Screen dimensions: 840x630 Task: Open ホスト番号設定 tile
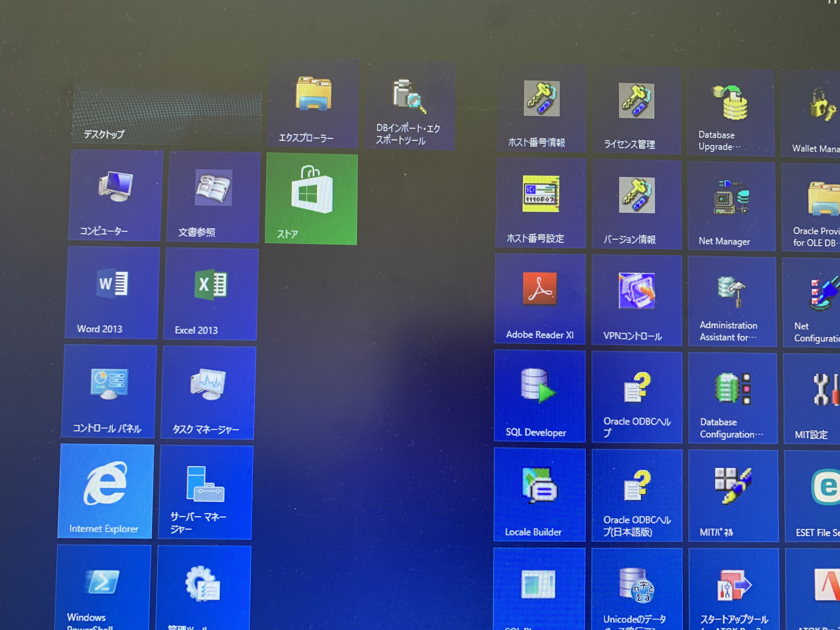coord(540,203)
